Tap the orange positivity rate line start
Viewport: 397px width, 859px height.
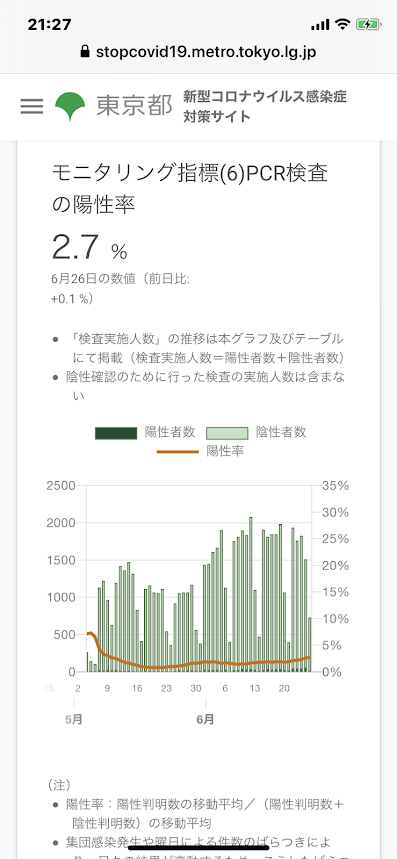tap(89, 633)
